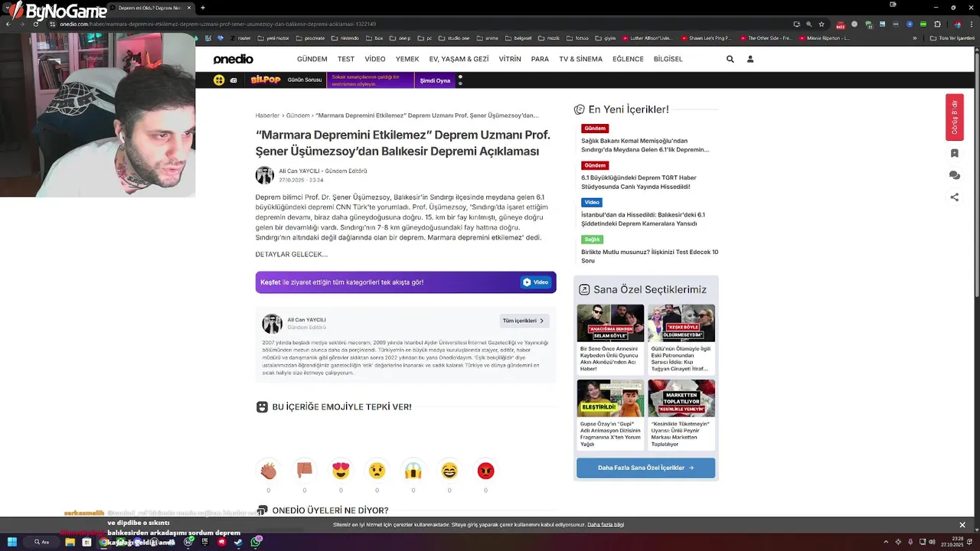Click the BilPop game logo icon
This screenshot has width=980, height=551.
click(x=266, y=80)
